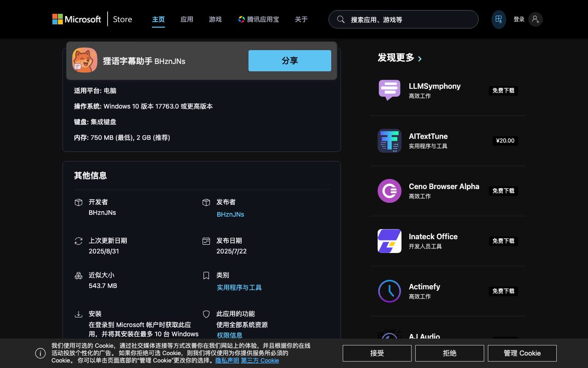Open the Actimefy clock icon

point(390,291)
